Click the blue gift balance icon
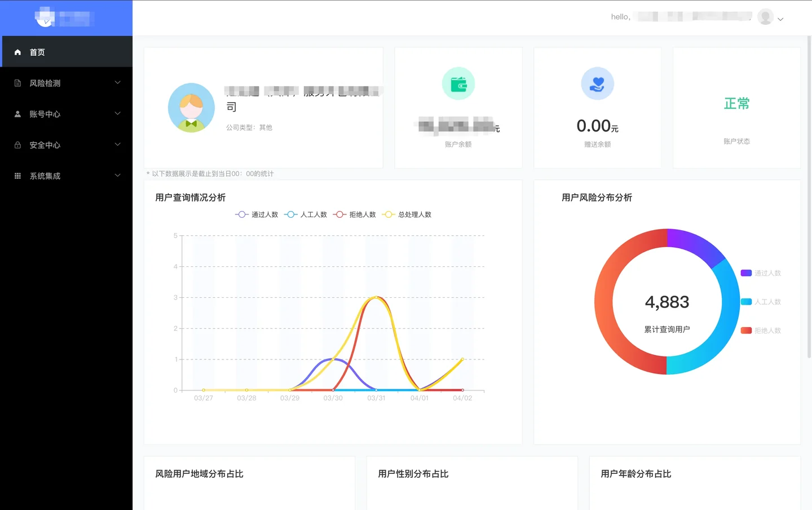812x510 pixels. (x=597, y=83)
